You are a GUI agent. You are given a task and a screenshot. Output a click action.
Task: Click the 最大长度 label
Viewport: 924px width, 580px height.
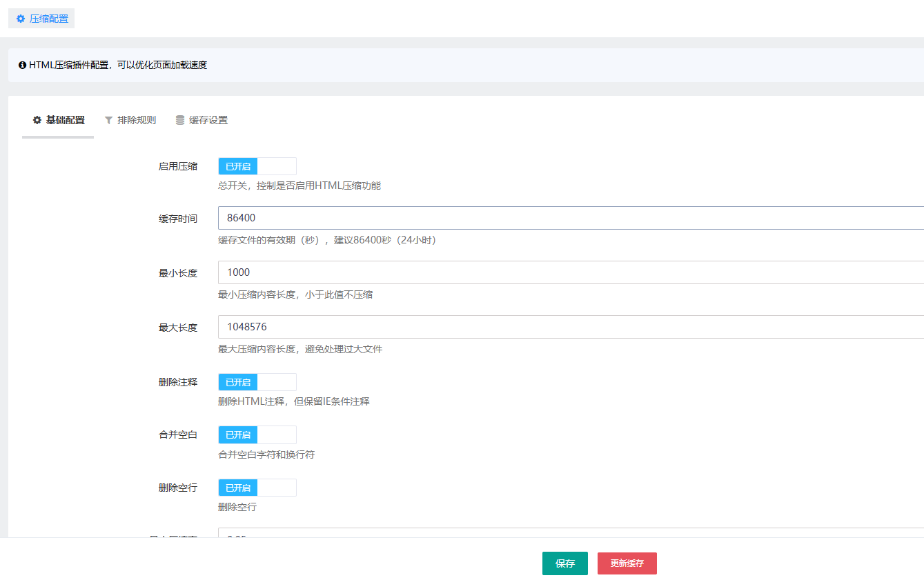pyautogui.click(x=178, y=328)
